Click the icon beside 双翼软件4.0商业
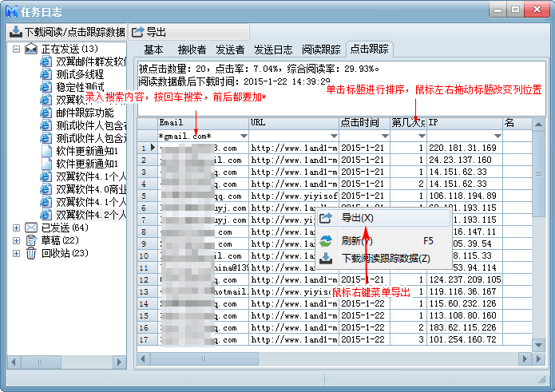Image resolution: width=555 pixels, height=392 pixels. pyautogui.click(x=46, y=189)
